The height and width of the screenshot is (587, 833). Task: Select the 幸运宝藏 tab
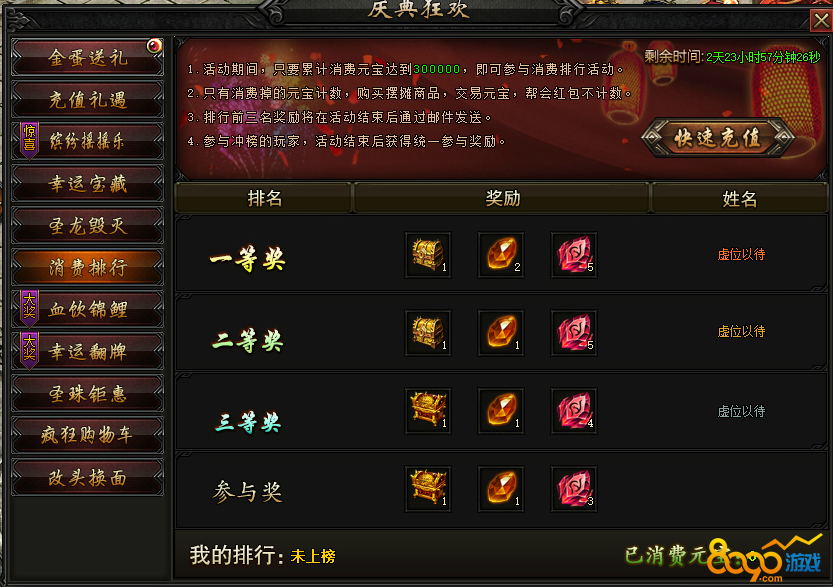(88, 183)
